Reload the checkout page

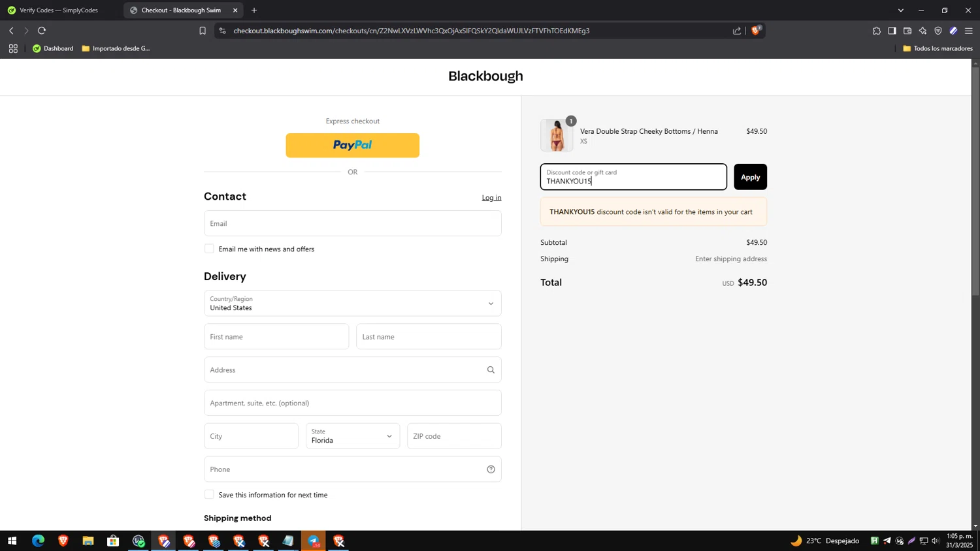coord(42,31)
